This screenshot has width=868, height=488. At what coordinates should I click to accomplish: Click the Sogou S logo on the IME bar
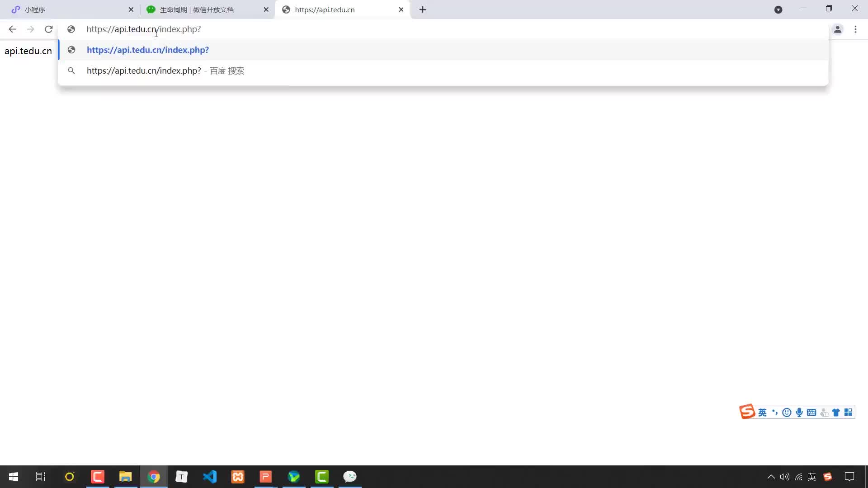(747, 412)
